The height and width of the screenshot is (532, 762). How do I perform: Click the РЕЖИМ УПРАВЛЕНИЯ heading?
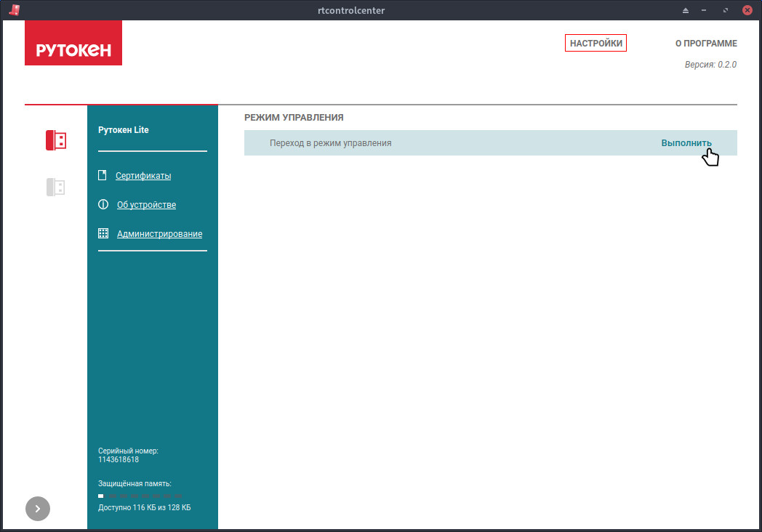[x=294, y=118]
